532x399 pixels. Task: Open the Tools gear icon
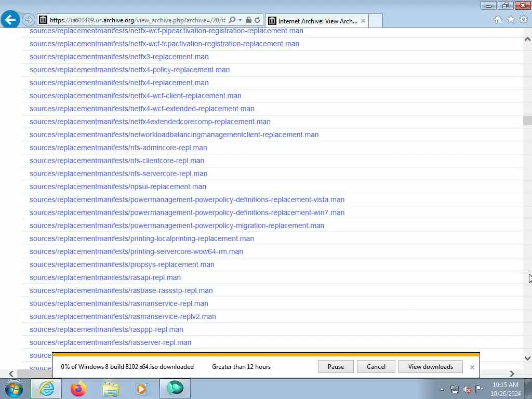tap(524, 20)
